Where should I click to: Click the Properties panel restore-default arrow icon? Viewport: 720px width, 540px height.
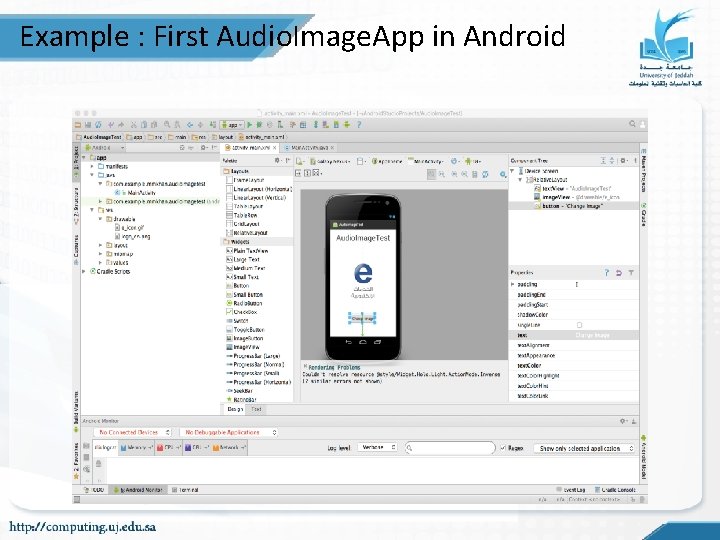point(619,273)
